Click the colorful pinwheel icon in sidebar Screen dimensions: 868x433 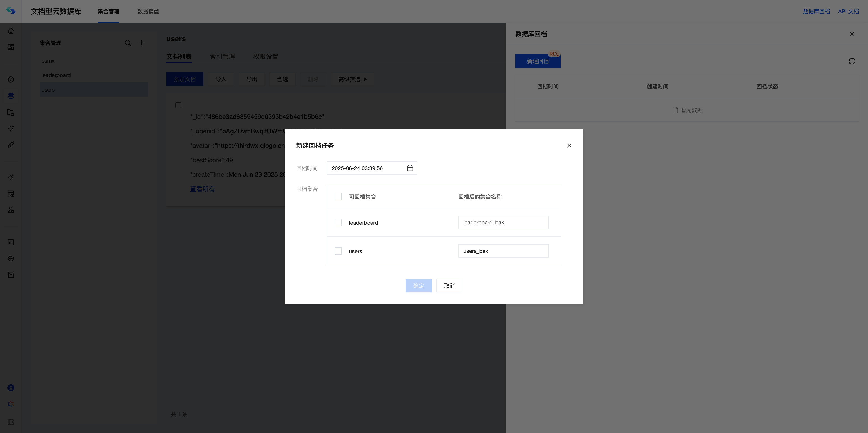11,404
